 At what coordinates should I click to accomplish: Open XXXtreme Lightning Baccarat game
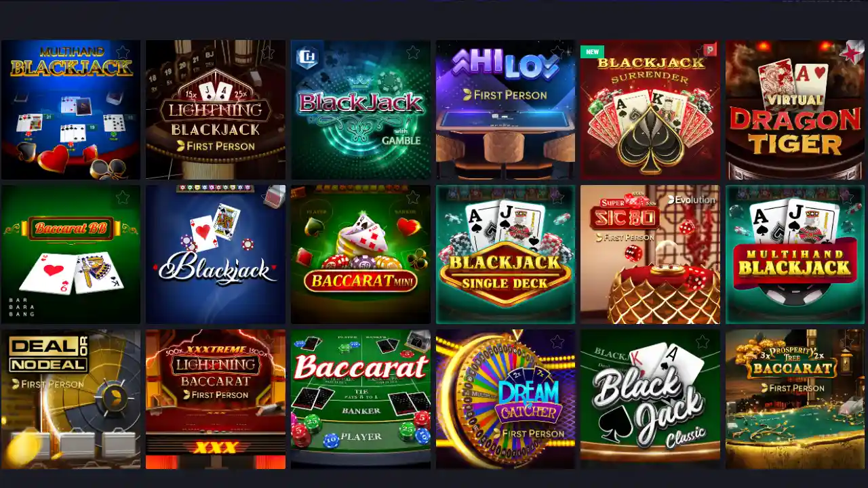[x=216, y=399]
